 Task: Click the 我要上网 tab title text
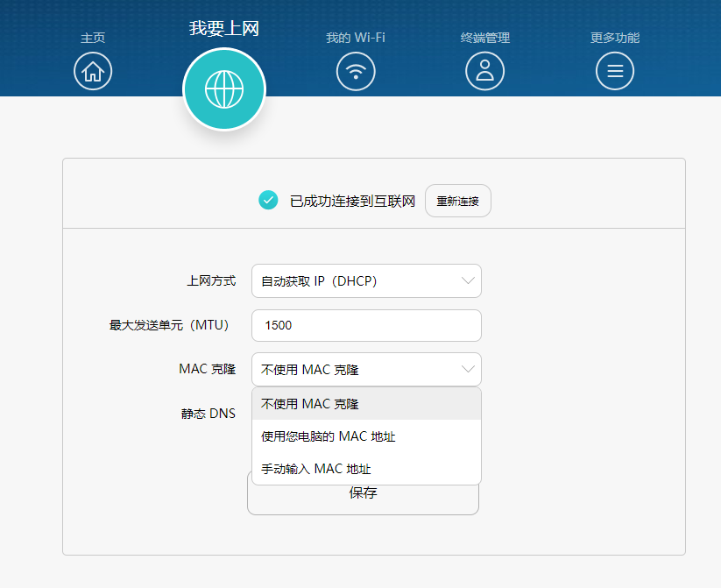point(223,28)
